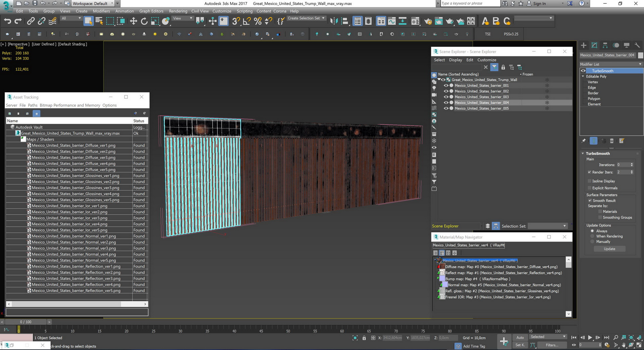The image size is (644, 350).
Task: Click the Mirror tool icon
Action: click(334, 21)
